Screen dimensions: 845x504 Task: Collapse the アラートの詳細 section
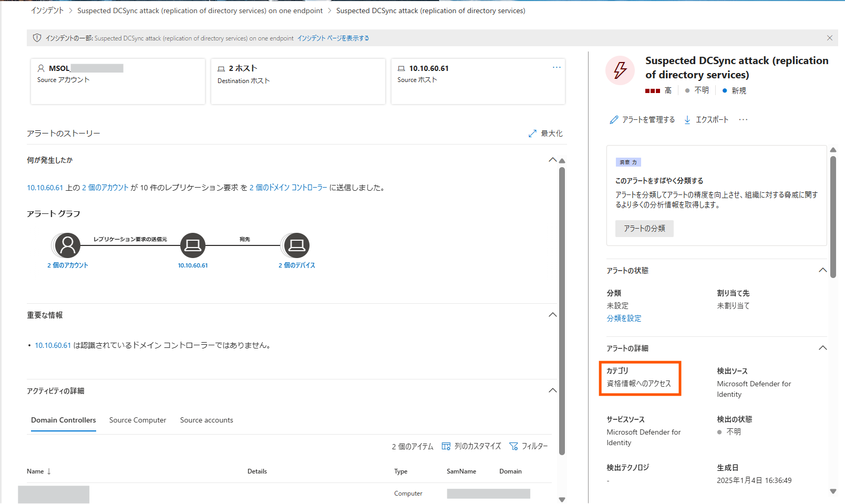point(823,347)
